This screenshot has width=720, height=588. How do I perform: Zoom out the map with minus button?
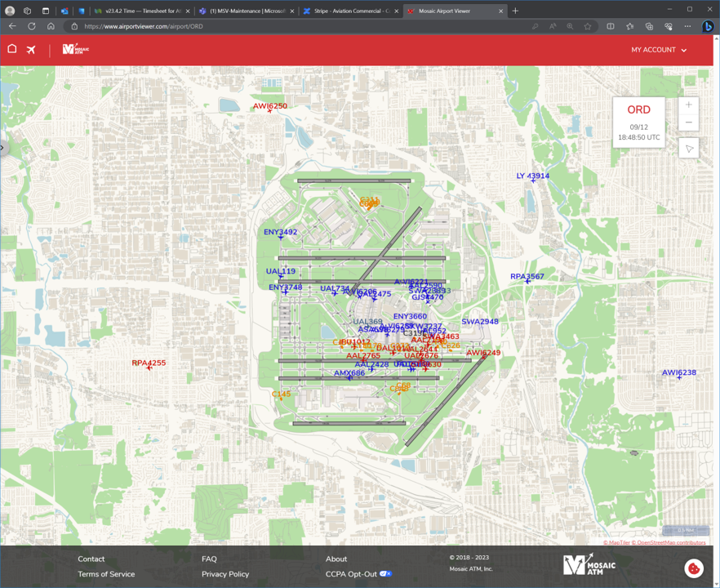688,122
